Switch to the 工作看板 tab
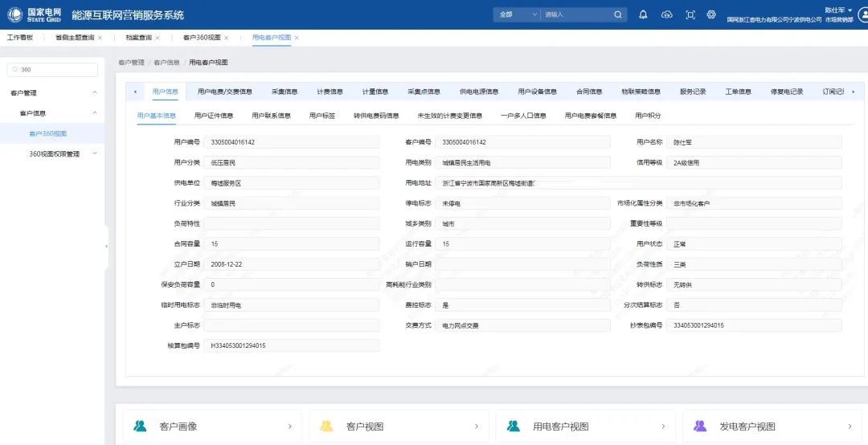Screen dimensions: 868x445 (20, 38)
